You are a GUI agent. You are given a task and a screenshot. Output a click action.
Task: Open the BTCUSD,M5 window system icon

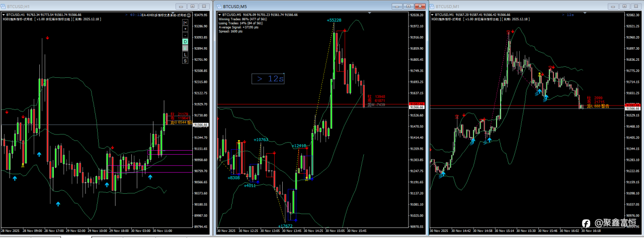click(x=220, y=6)
